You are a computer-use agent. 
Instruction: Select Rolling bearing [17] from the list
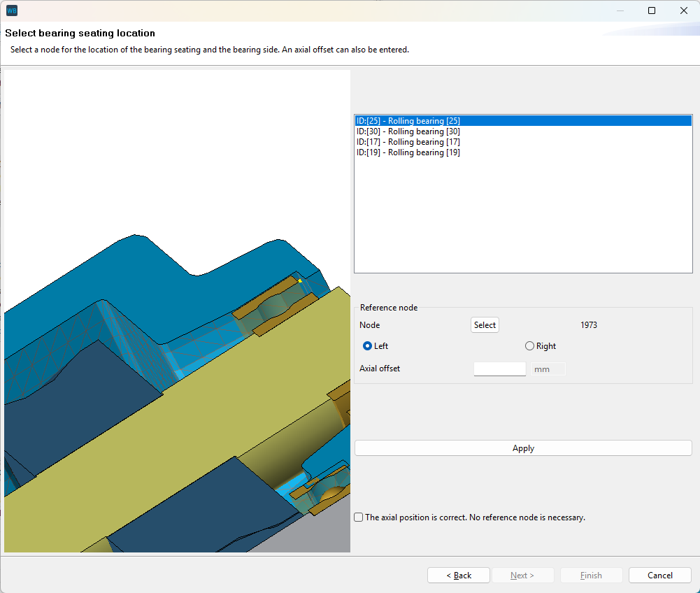tap(409, 141)
